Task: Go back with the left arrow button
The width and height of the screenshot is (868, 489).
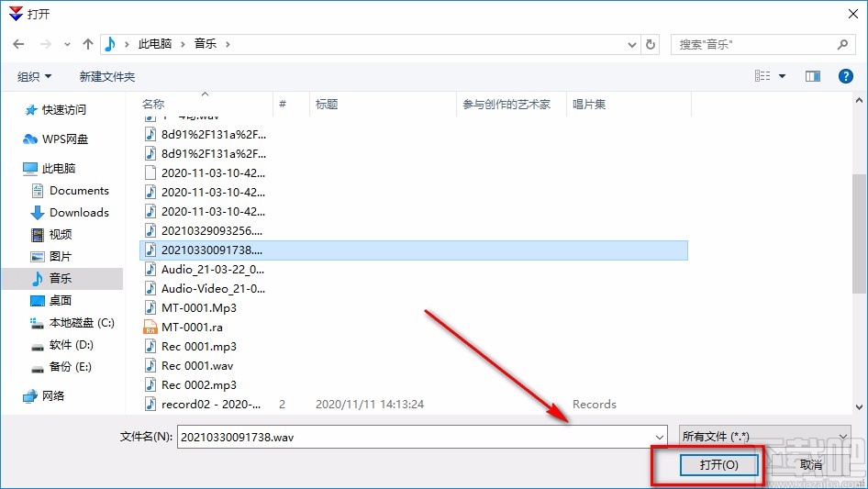Action: click(18, 44)
